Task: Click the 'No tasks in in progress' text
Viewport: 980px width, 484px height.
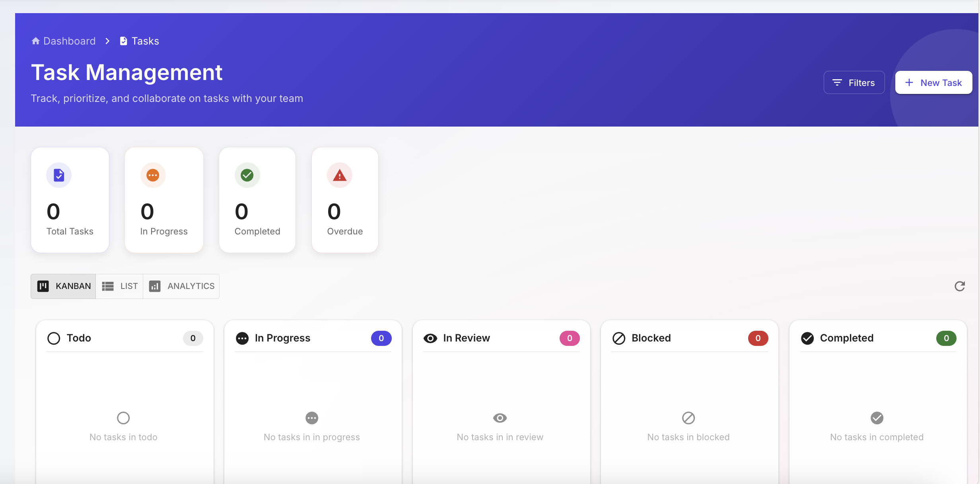Action: coord(312,437)
